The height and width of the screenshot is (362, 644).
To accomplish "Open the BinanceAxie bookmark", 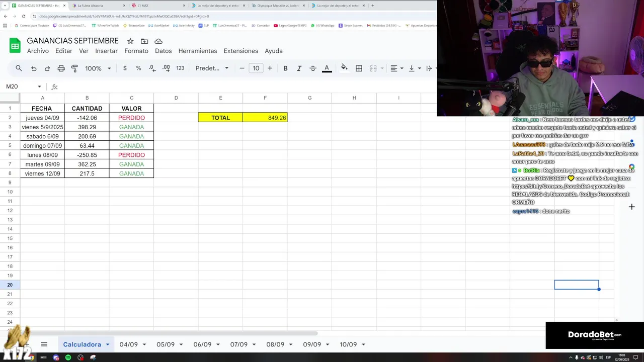I will (134, 25).
